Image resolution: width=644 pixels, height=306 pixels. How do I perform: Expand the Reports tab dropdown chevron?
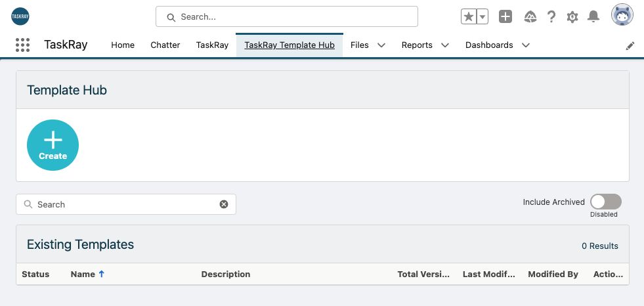[445, 45]
